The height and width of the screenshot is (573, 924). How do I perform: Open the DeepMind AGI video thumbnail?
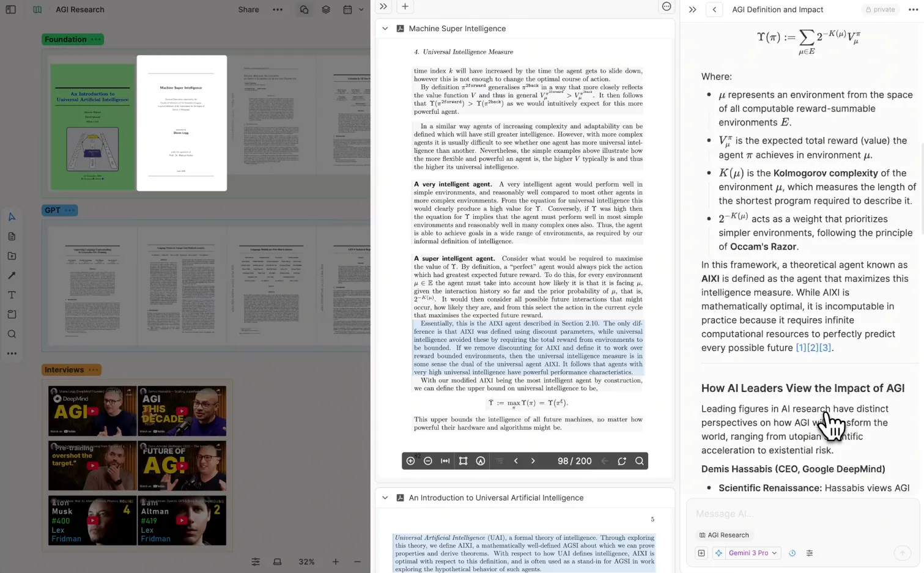92,411
